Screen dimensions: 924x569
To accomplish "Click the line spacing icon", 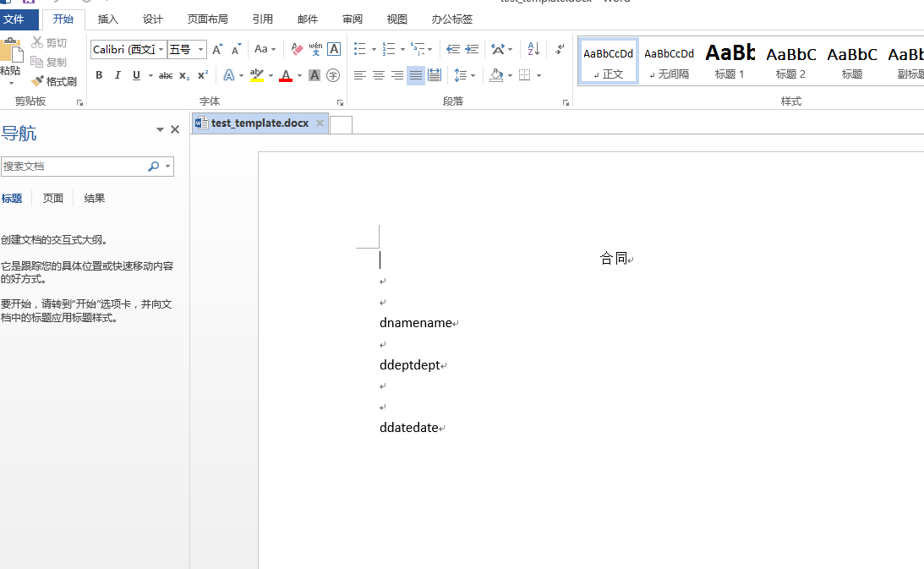I will (461, 75).
